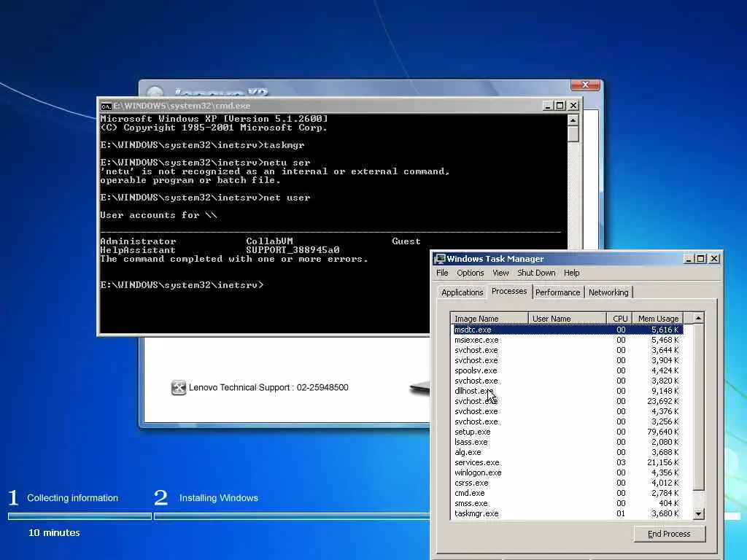Select the taskmgr.exe process
This screenshot has height=560, width=747.
tap(476, 514)
